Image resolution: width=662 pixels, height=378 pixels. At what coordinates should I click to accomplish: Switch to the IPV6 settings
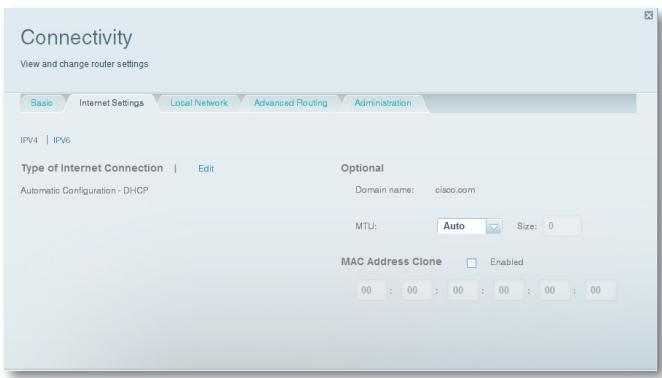click(62, 140)
